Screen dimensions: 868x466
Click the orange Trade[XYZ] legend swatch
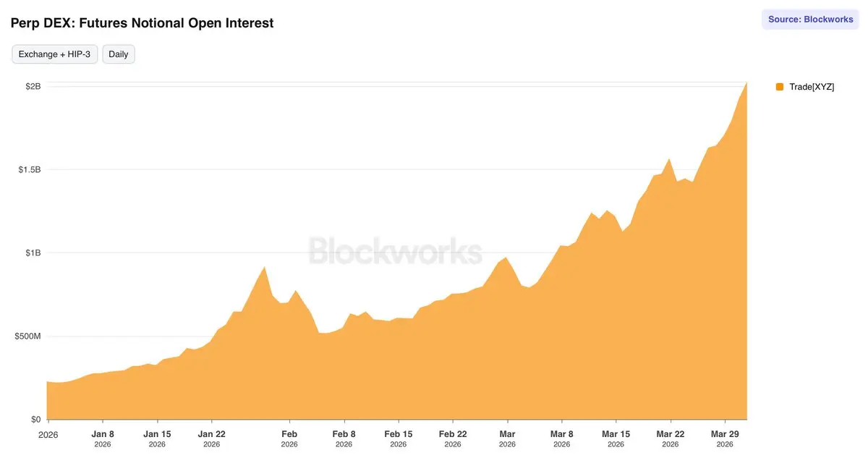coord(780,87)
